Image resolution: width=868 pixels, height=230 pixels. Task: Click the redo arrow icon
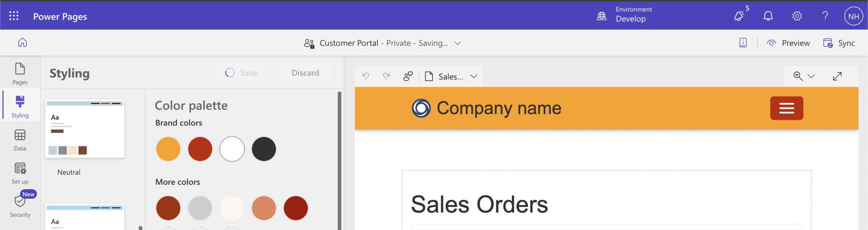pyautogui.click(x=386, y=76)
